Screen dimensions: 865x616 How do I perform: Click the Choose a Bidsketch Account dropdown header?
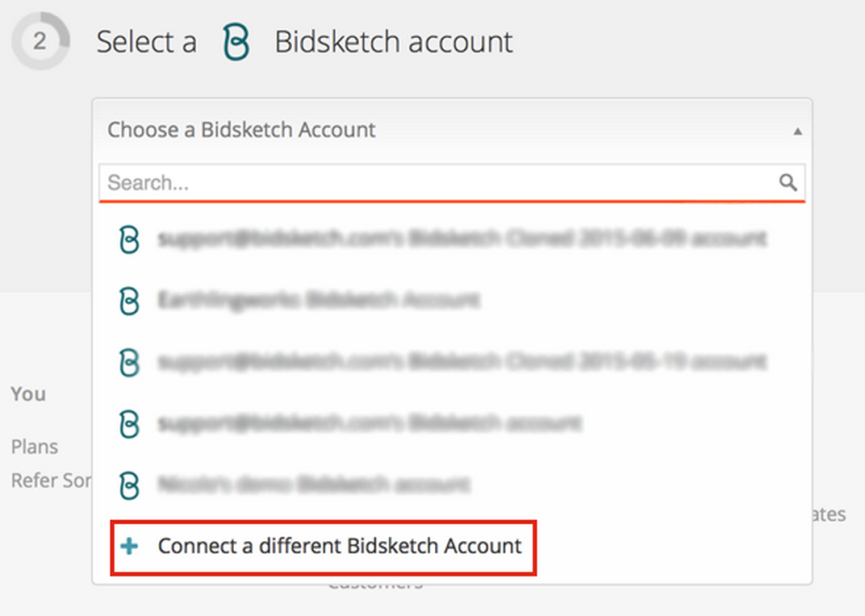coord(452,130)
